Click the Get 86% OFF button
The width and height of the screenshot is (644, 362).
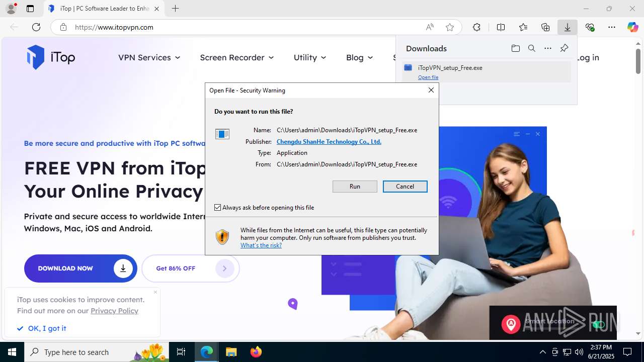tap(191, 268)
